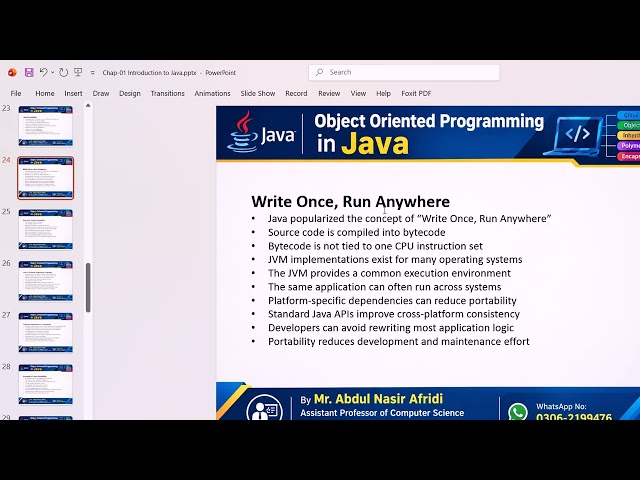Screen dimensions: 640x480
Task: Save the presentation with the Save icon
Action: point(29,73)
